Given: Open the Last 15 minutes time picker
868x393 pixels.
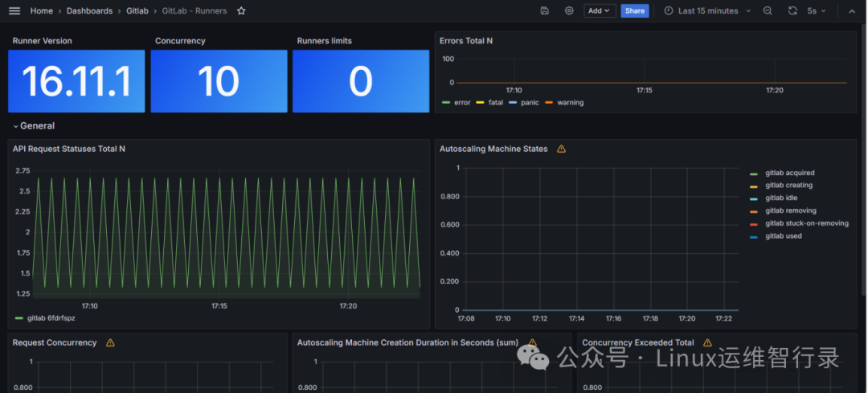Looking at the screenshot, I should pyautogui.click(x=708, y=10).
